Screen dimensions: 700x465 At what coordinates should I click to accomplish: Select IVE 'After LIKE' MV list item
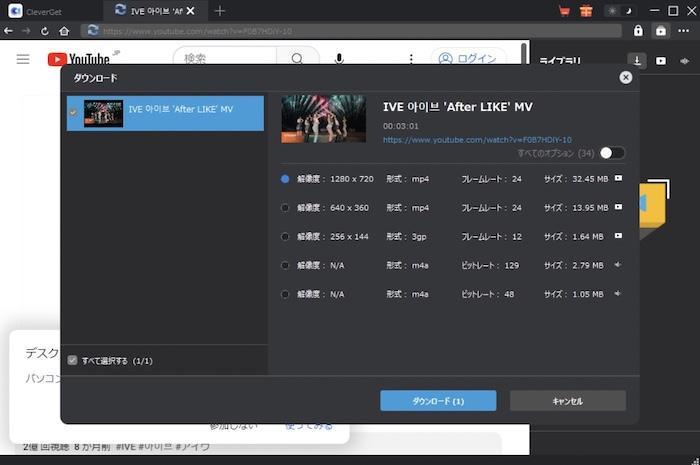pos(165,113)
